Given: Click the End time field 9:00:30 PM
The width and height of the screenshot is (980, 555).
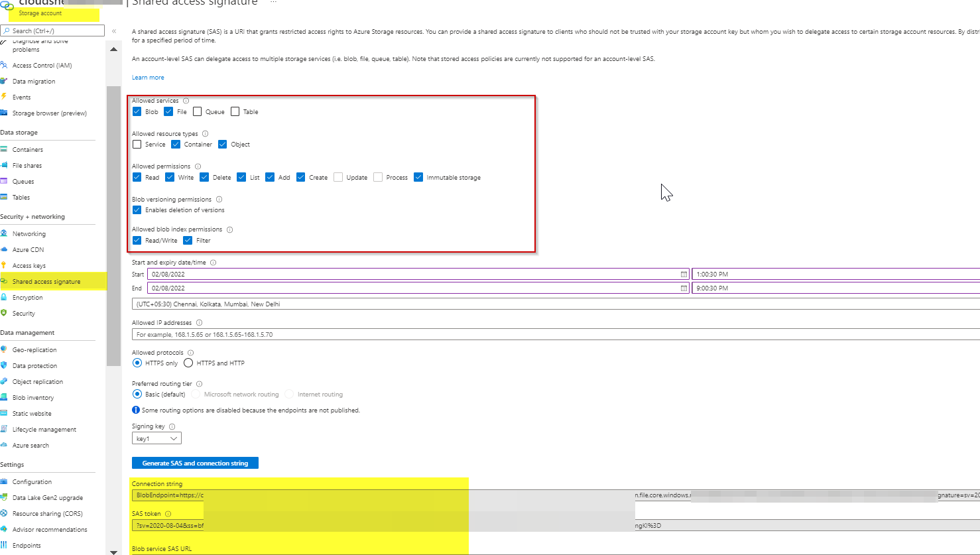Looking at the screenshot, I should pos(835,288).
